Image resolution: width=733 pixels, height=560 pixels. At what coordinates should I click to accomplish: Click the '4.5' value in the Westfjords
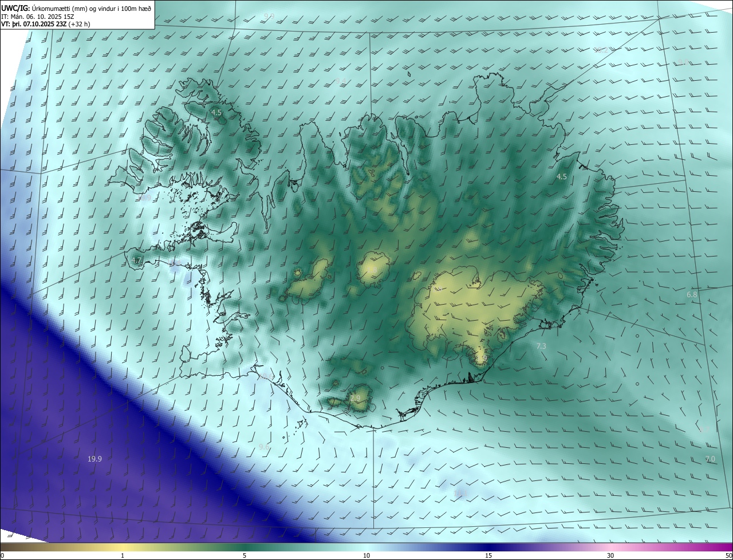point(216,113)
